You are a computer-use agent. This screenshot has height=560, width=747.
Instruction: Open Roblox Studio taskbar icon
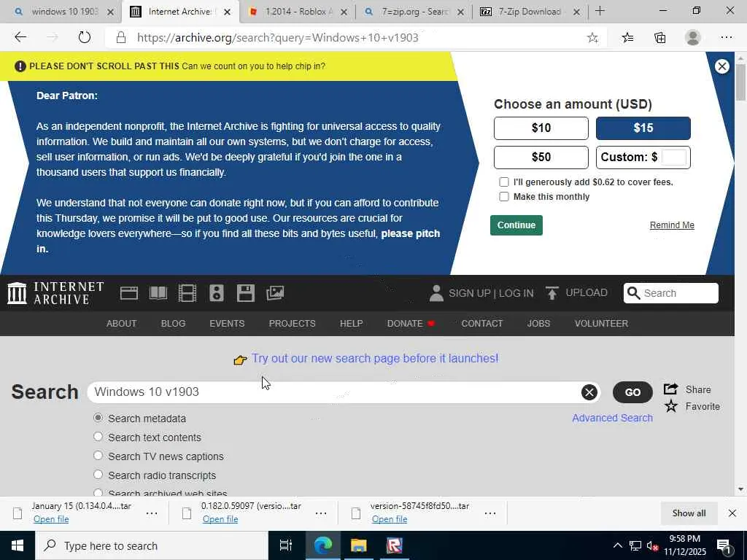point(394,545)
